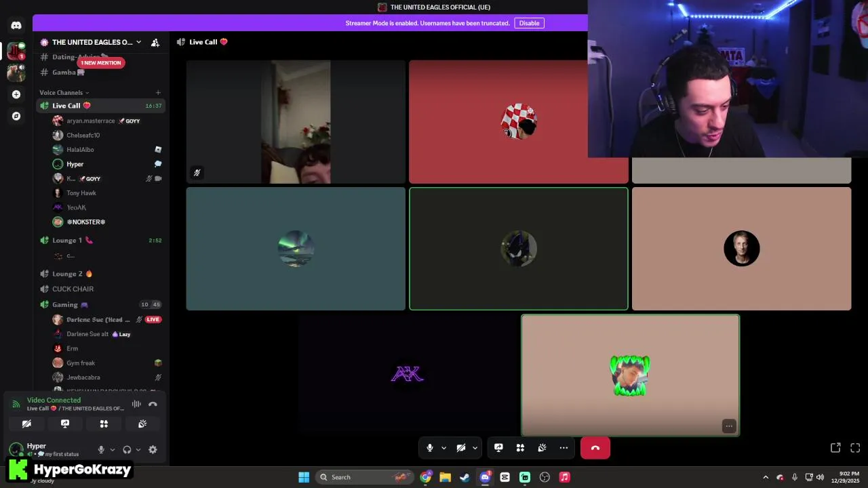Select the Live Call voice channel
The image size is (868, 488).
click(x=100, y=106)
